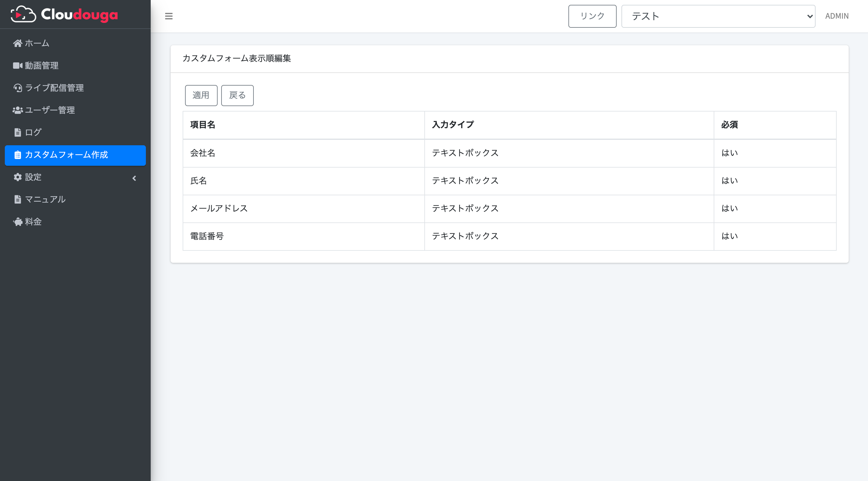Screen dimensions: 868x481
Task: Click テキストボックス in the 電話番号 row
Action: tap(465, 236)
